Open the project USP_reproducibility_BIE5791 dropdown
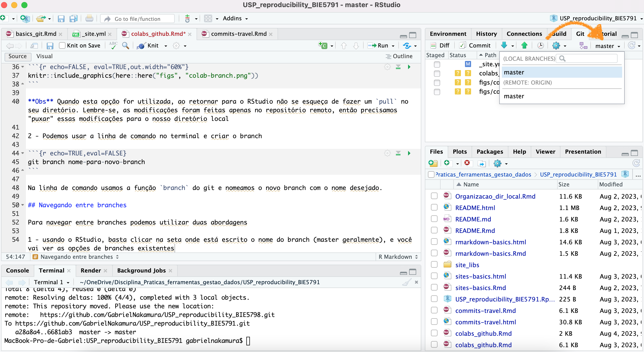Image resolution: width=644 pixels, height=352 pixels. click(x=596, y=19)
